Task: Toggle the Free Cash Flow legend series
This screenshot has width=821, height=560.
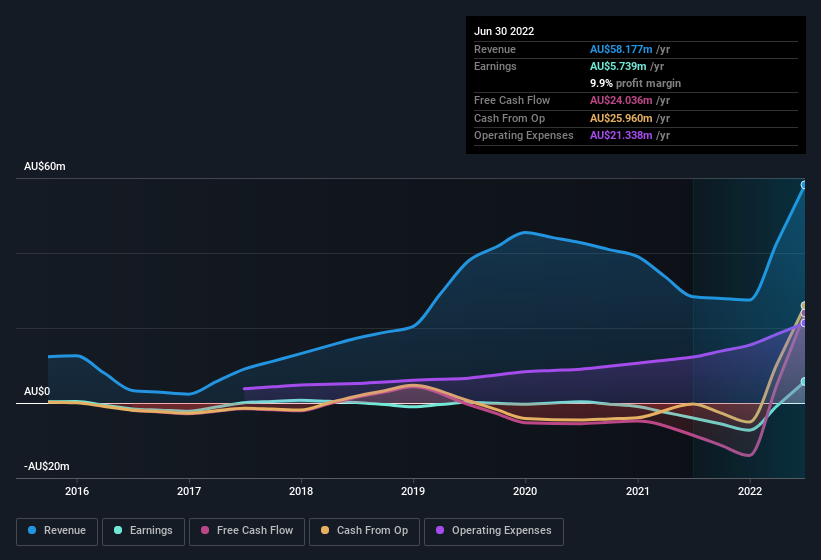Action: tap(248, 531)
